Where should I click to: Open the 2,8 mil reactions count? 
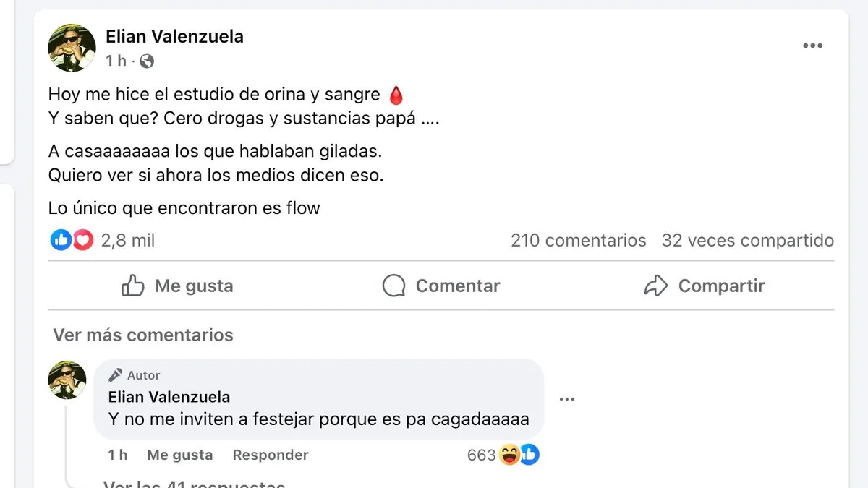tap(128, 240)
